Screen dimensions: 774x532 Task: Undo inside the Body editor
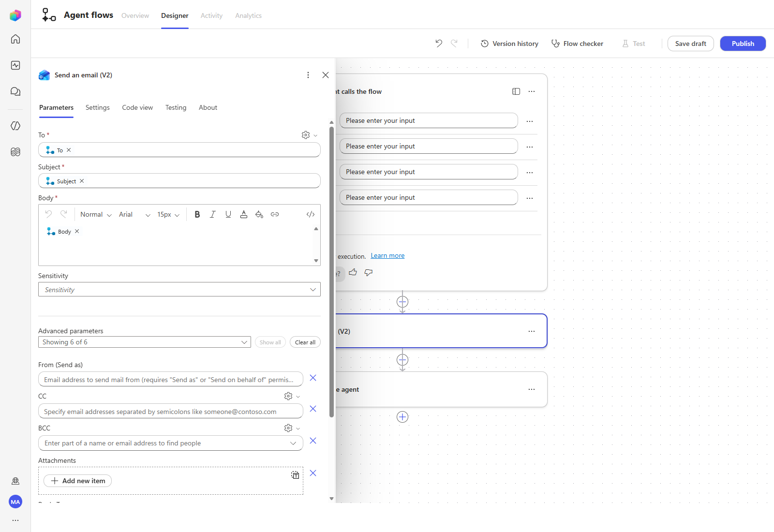[48, 214]
